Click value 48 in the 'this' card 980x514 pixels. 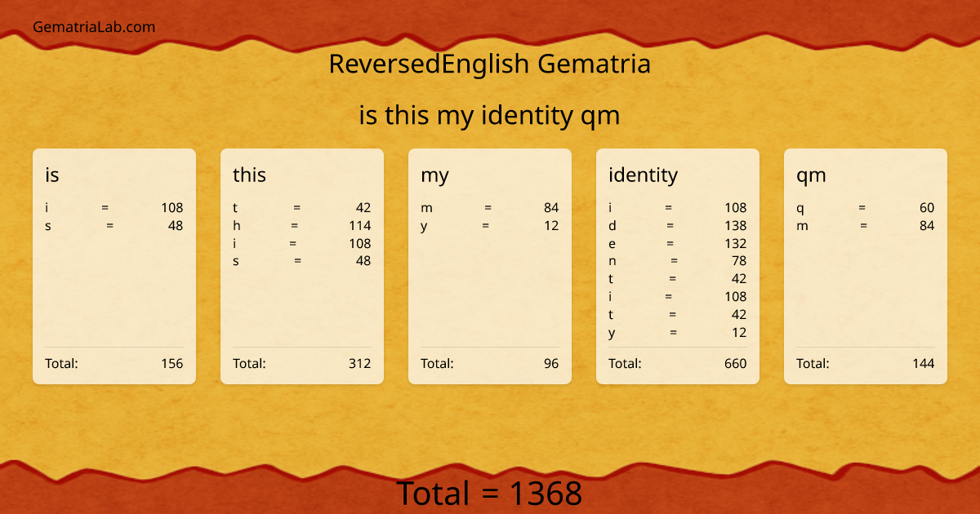(363, 261)
